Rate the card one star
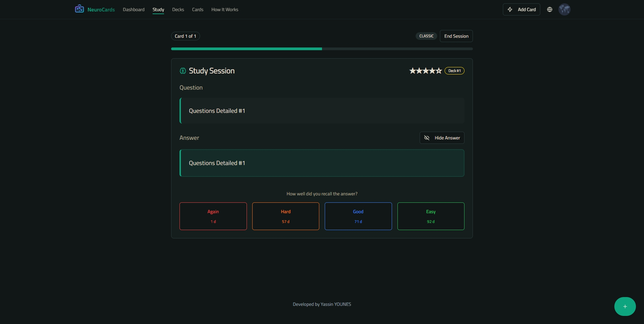The height and width of the screenshot is (324, 644). tap(413, 71)
